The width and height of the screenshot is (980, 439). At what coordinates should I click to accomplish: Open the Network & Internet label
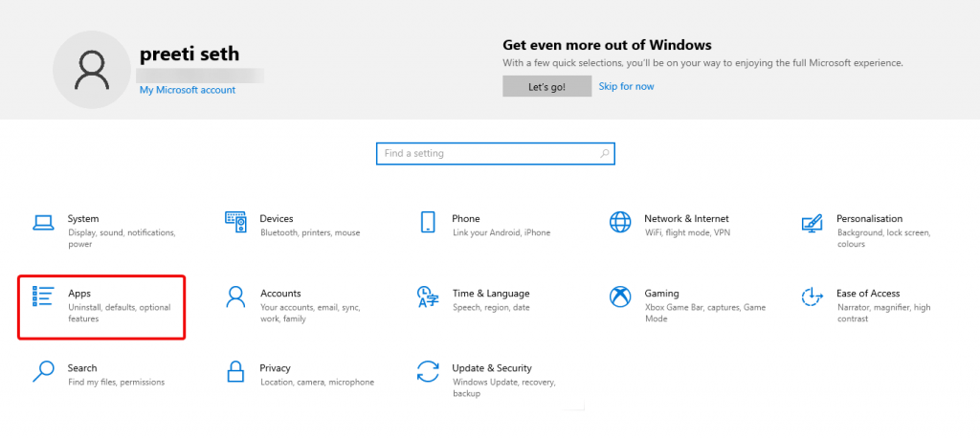[x=686, y=219]
